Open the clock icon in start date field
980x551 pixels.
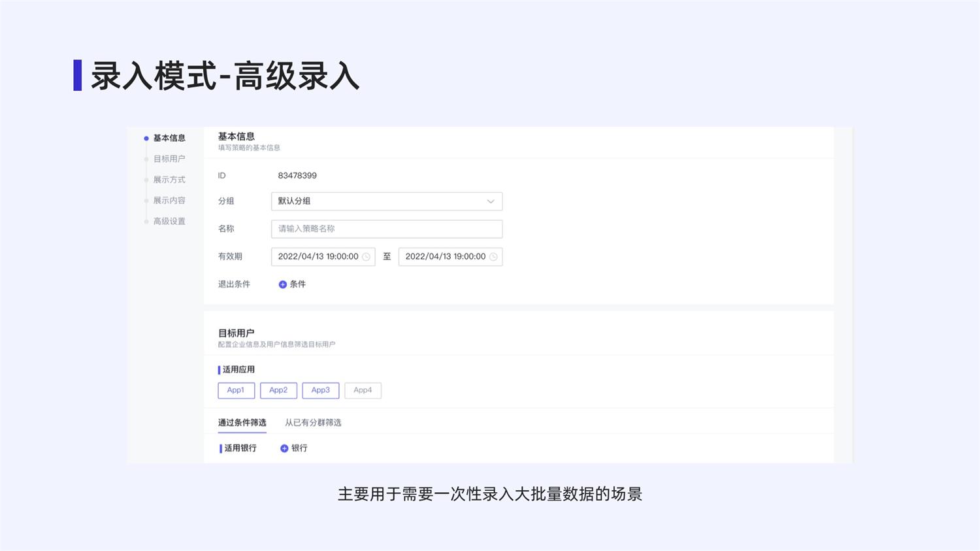pyautogui.click(x=366, y=257)
